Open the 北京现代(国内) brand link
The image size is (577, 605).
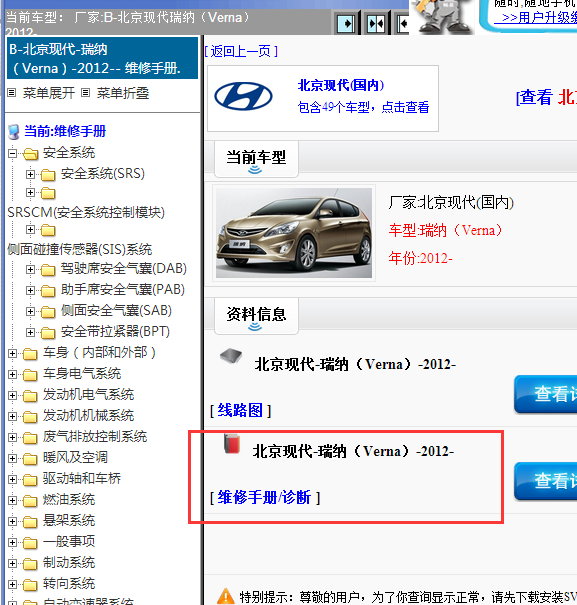[x=341, y=85]
